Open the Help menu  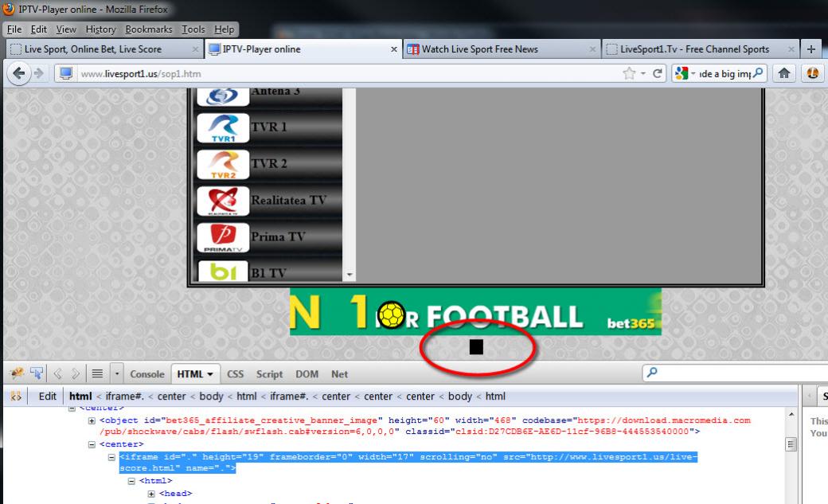pyautogui.click(x=224, y=29)
